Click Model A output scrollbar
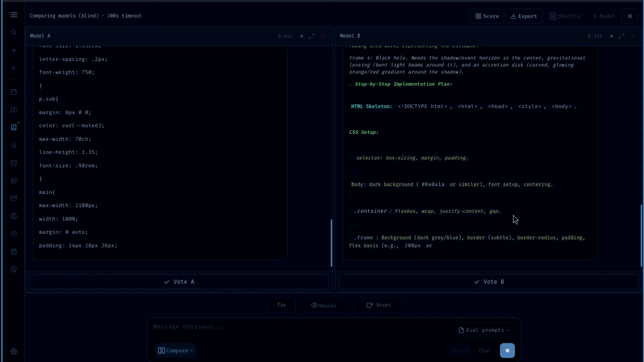644x362 pixels. [331, 243]
